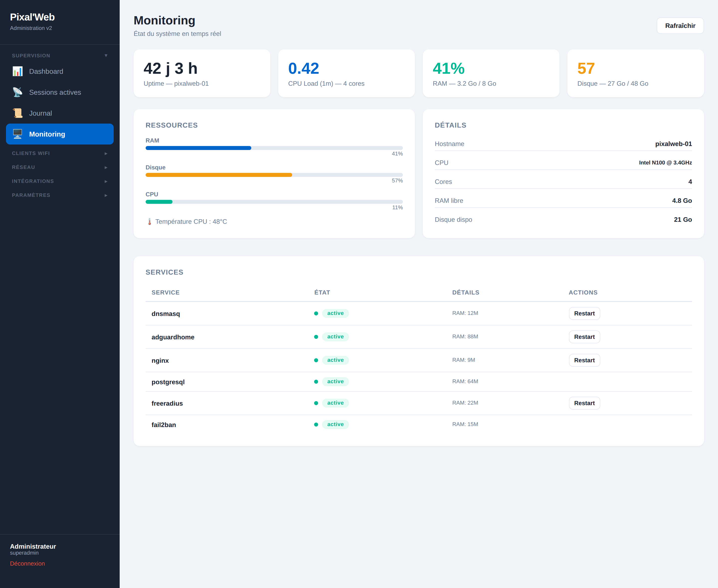Screen dimensions: 718x588
Task: Click the Service column header
Action: pyautogui.click(x=165, y=293)
